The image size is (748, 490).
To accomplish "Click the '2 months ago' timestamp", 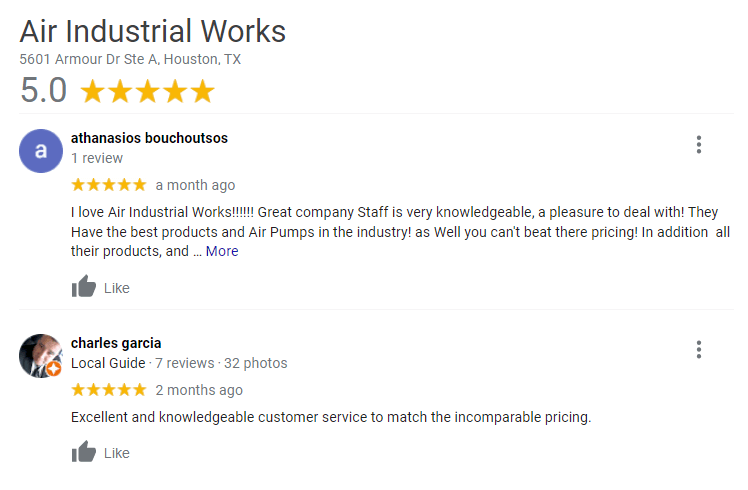I will point(199,390).
